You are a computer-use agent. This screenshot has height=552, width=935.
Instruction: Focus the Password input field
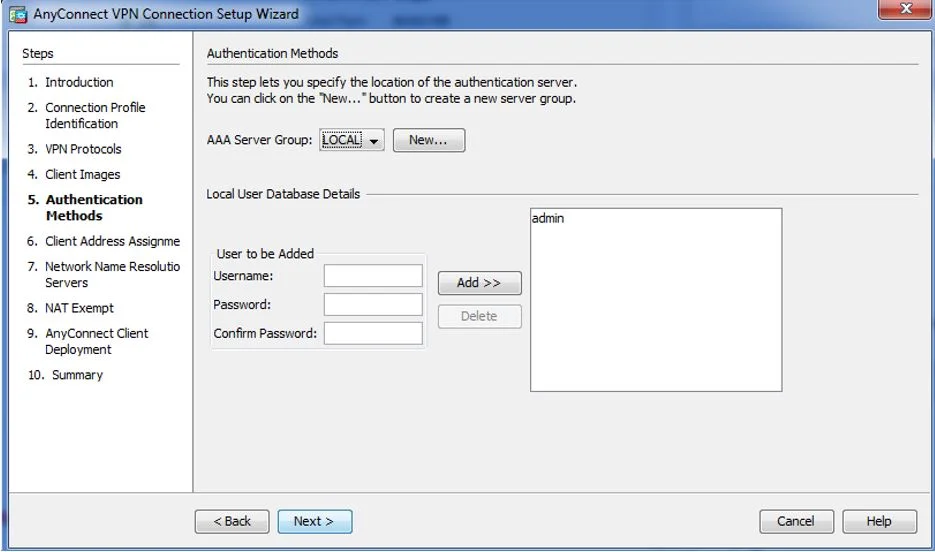373,304
